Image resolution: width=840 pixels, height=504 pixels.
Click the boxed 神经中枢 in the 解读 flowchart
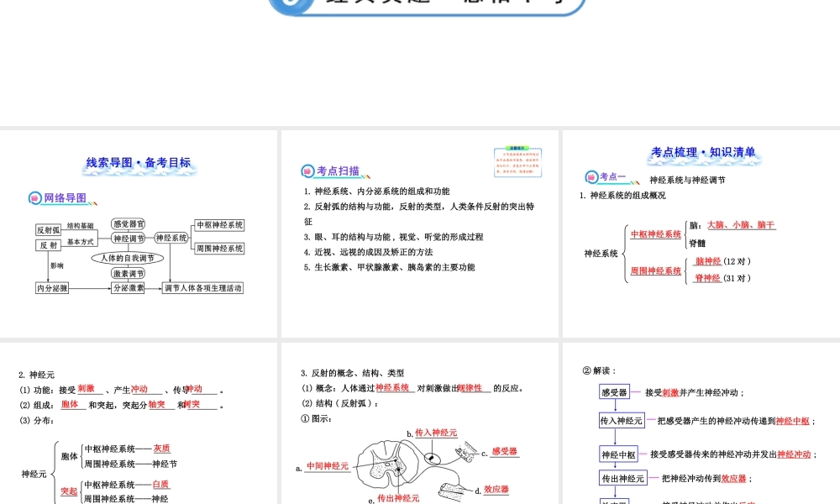(x=618, y=454)
